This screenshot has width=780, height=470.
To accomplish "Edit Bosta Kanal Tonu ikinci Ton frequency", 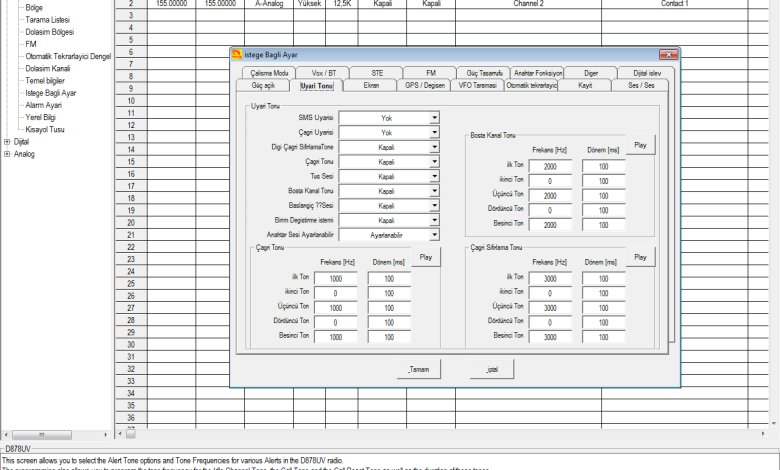I will [550, 182].
